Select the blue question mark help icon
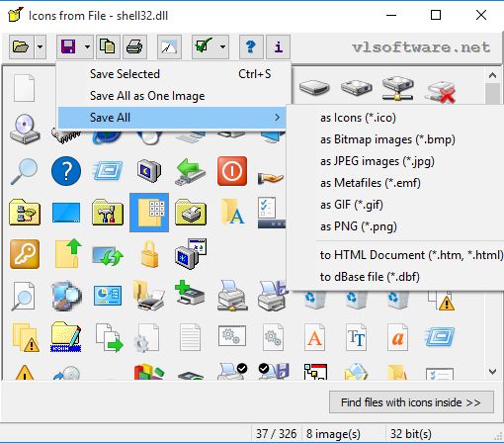This screenshot has width=504, height=443. pos(66,171)
